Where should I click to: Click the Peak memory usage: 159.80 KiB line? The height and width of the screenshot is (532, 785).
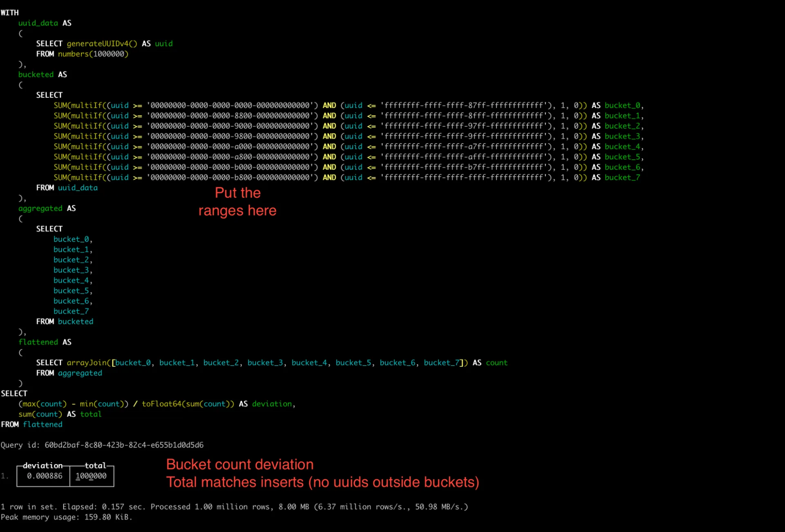(67, 517)
